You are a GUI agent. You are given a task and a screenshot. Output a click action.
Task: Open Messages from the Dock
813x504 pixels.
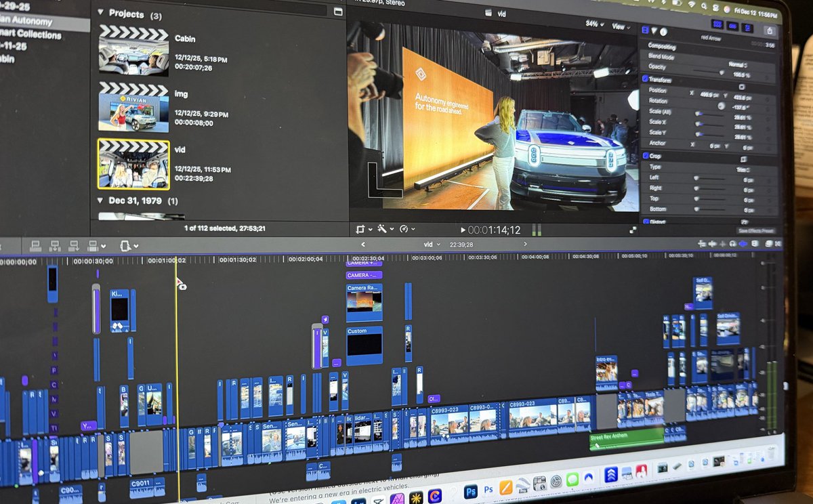click(572, 480)
